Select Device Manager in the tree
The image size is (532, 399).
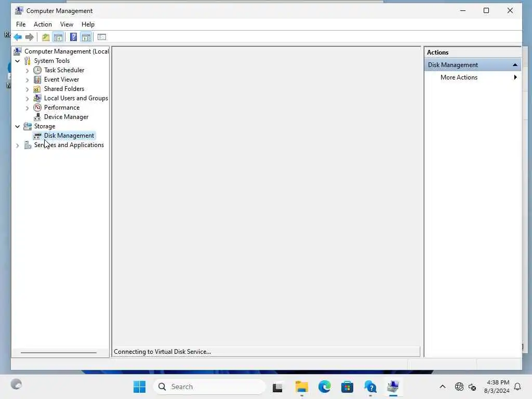click(x=66, y=117)
